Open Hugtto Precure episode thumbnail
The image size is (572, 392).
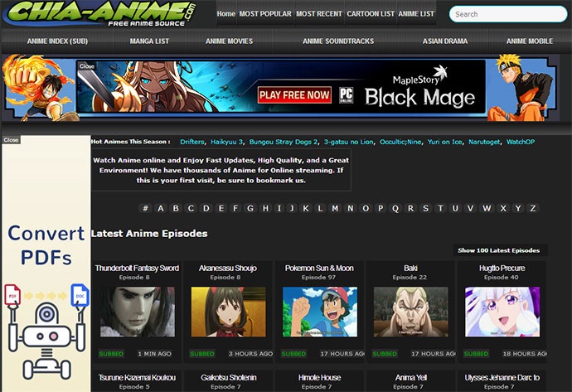pyautogui.click(x=502, y=312)
